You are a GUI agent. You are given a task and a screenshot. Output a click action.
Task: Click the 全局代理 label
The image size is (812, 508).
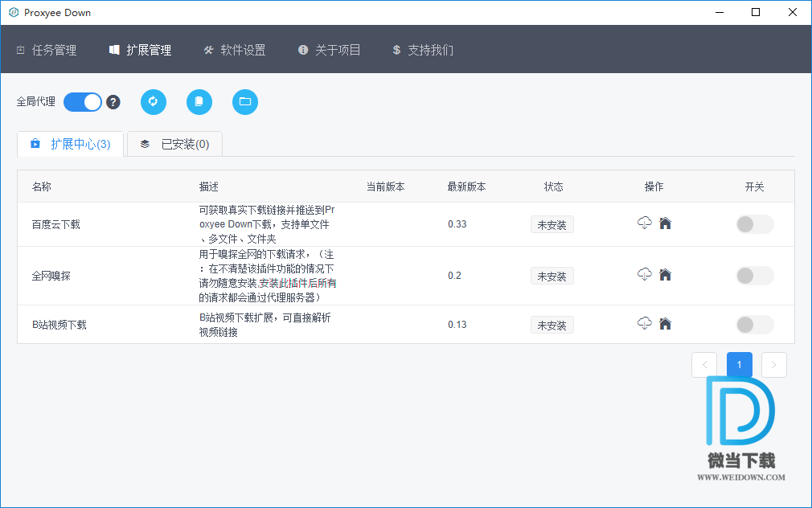pyautogui.click(x=35, y=101)
